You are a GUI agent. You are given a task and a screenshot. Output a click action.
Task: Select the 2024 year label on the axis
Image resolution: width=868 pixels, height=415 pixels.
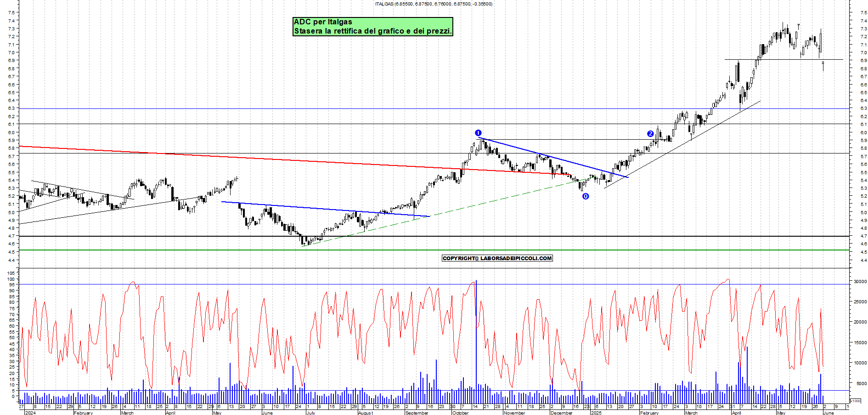coord(30,413)
